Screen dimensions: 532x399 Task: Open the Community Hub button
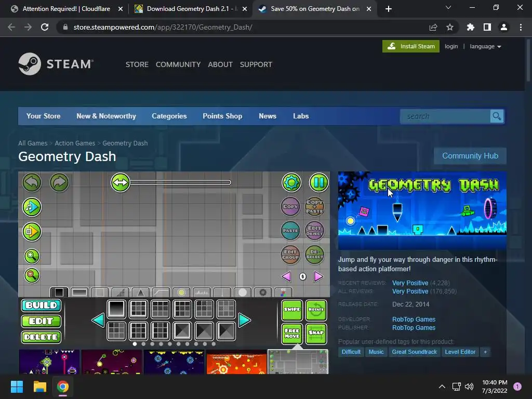click(470, 156)
